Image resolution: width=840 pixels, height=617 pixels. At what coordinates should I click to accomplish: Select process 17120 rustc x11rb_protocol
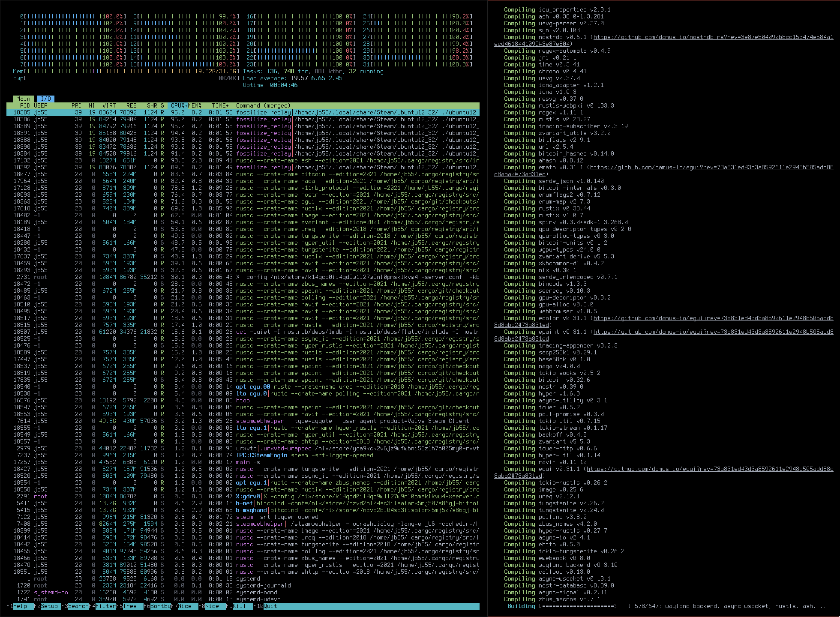(x=243, y=188)
